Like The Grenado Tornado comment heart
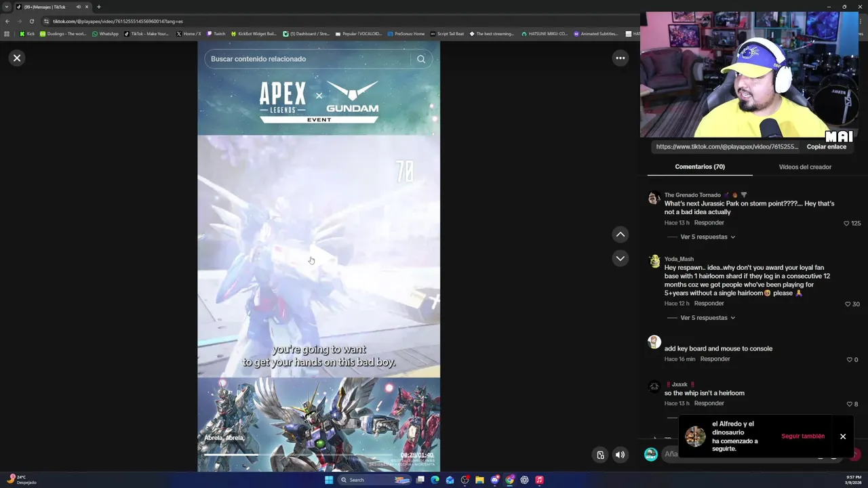Viewport: 868px width, 488px height. [846, 224]
